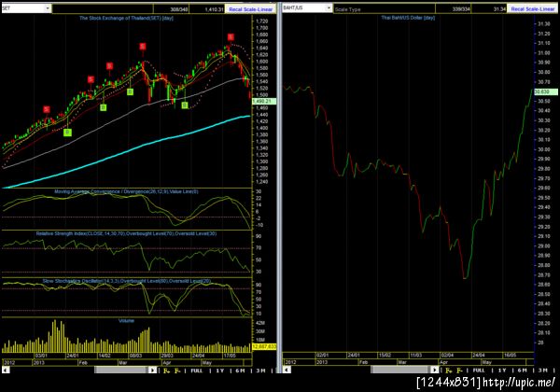The width and height of the screenshot is (560, 392).
Task: Click the lowest green B buy marker
Action: click(x=67, y=133)
